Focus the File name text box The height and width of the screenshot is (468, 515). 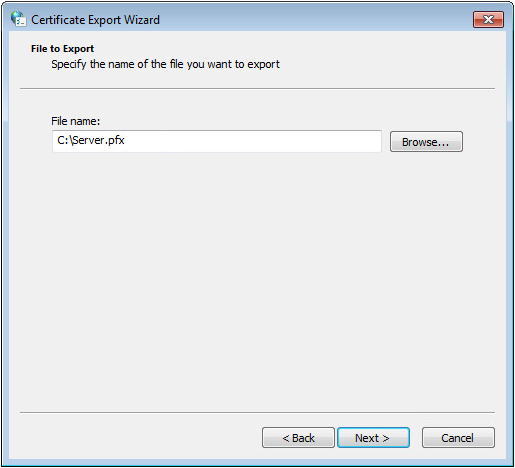pyautogui.click(x=217, y=141)
